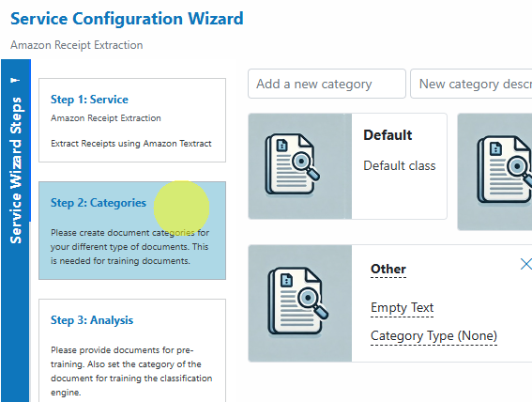
Task: Click the Default category document icon
Action: point(292,165)
